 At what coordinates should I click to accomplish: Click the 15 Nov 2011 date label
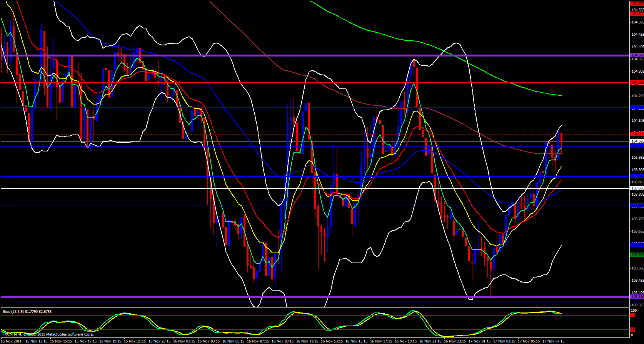click(12, 341)
